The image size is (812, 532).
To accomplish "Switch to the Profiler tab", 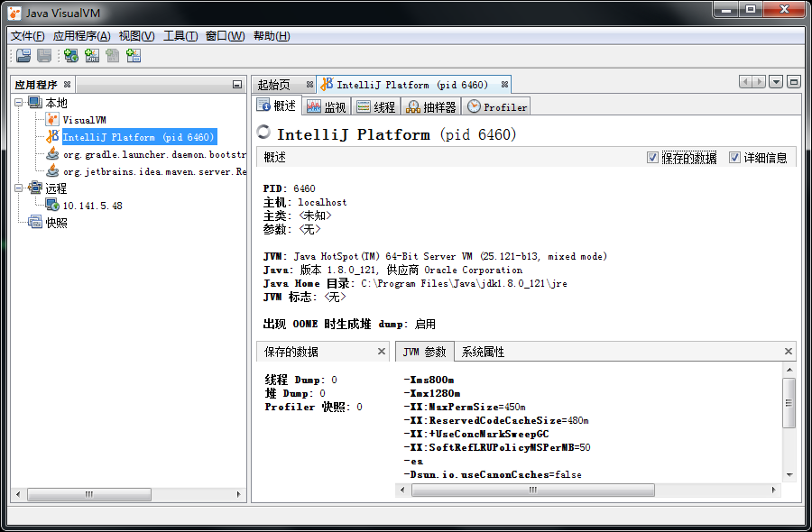I will [496, 106].
